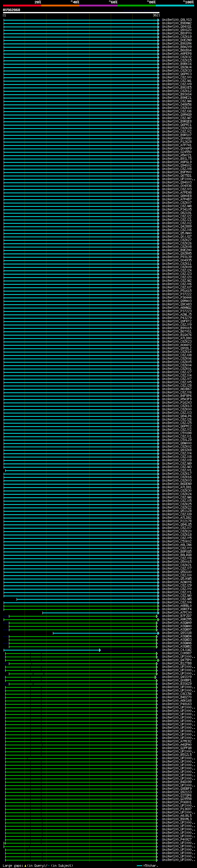Select hit label UniRef100_P16243
The height and width of the screenshot is (868, 197).
click(x=177, y=403)
